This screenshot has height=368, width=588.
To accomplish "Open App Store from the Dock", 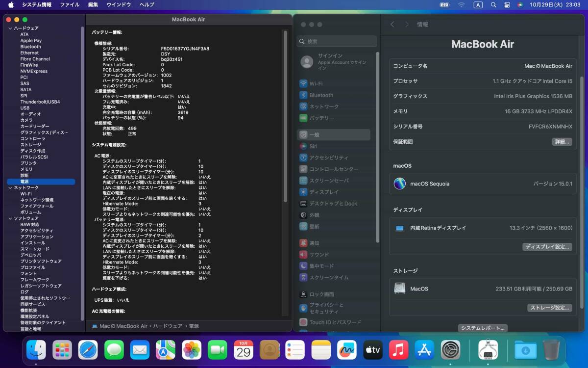I will (x=425, y=350).
